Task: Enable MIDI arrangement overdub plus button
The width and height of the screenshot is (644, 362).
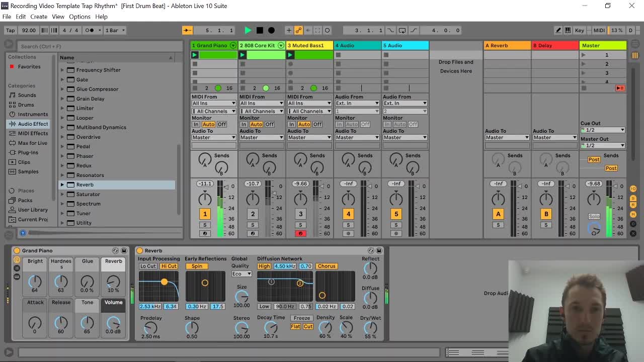Action: pyautogui.click(x=289, y=30)
